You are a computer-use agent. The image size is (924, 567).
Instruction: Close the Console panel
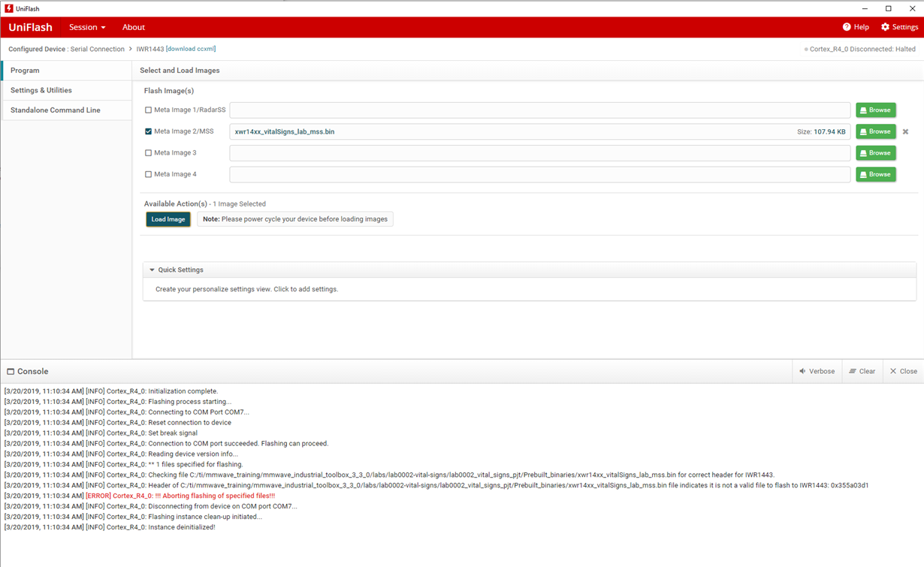[903, 371]
